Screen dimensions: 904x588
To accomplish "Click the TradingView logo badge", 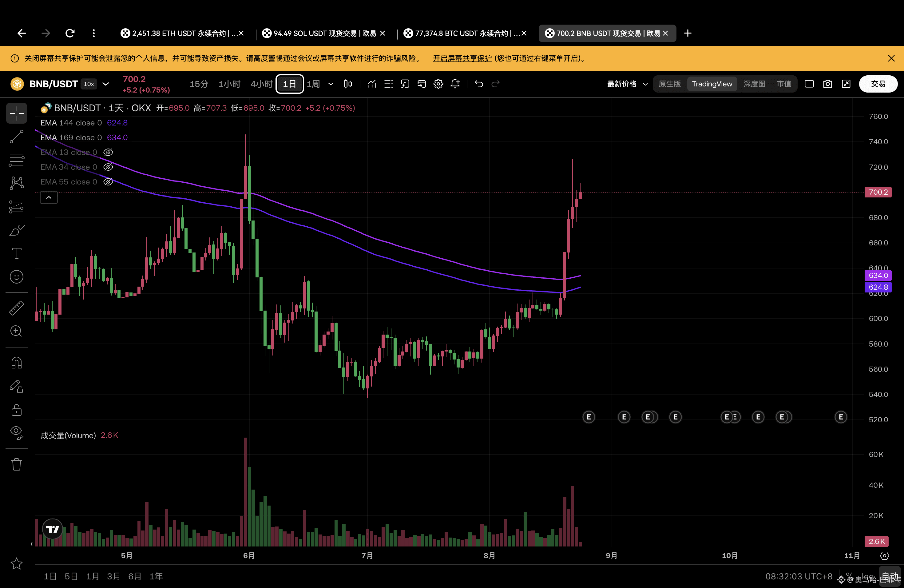I will click(x=52, y=529).
